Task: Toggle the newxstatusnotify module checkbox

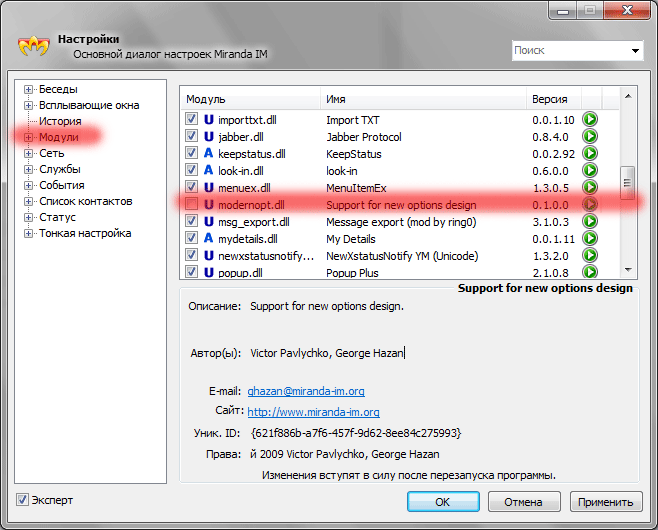Action: (x=191, y=255)
